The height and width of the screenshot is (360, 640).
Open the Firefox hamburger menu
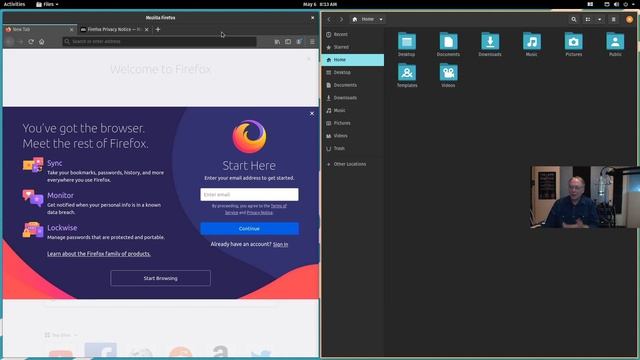pos(312,42)
